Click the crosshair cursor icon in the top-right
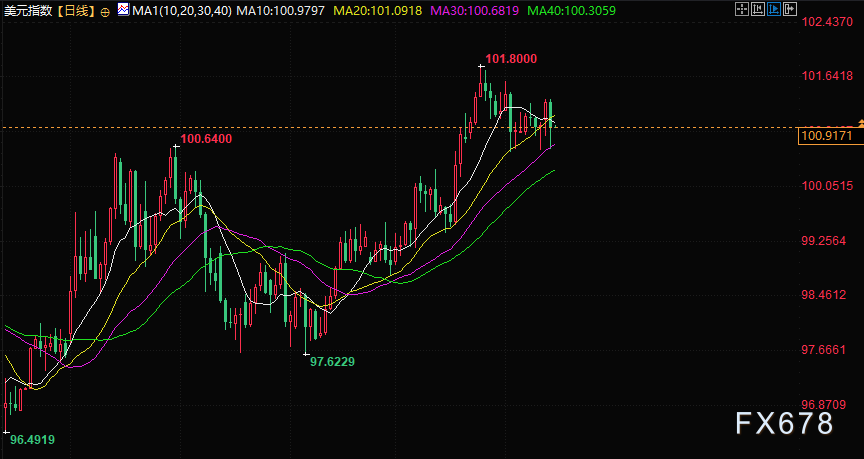Viewport: 864px width, 459px height. 742,9
